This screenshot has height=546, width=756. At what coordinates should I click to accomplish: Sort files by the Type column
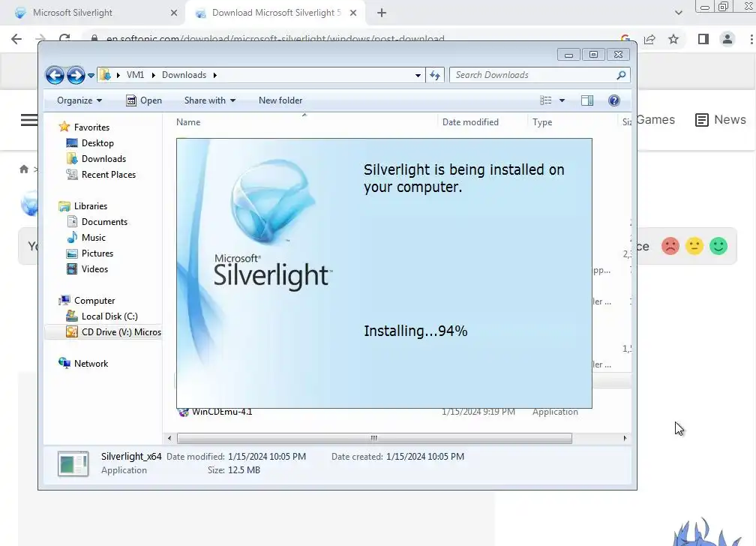click(542, 122)
